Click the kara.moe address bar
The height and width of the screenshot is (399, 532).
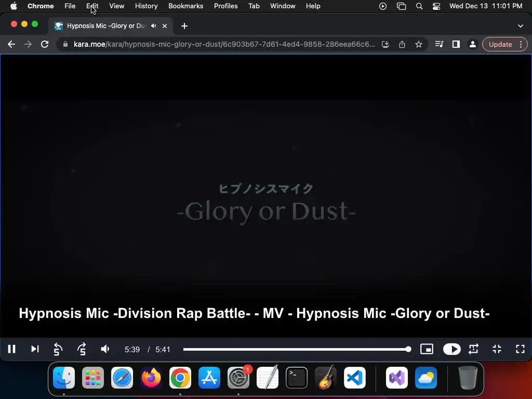(x=224, y=45)
